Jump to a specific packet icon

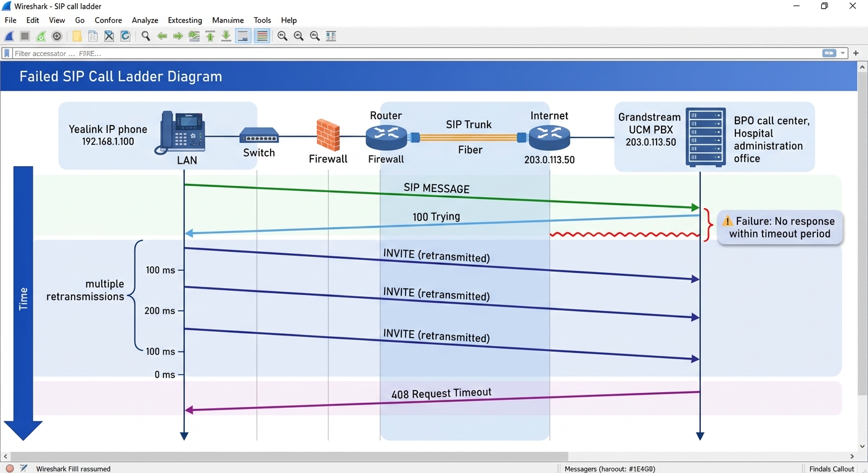click(194, 36)
